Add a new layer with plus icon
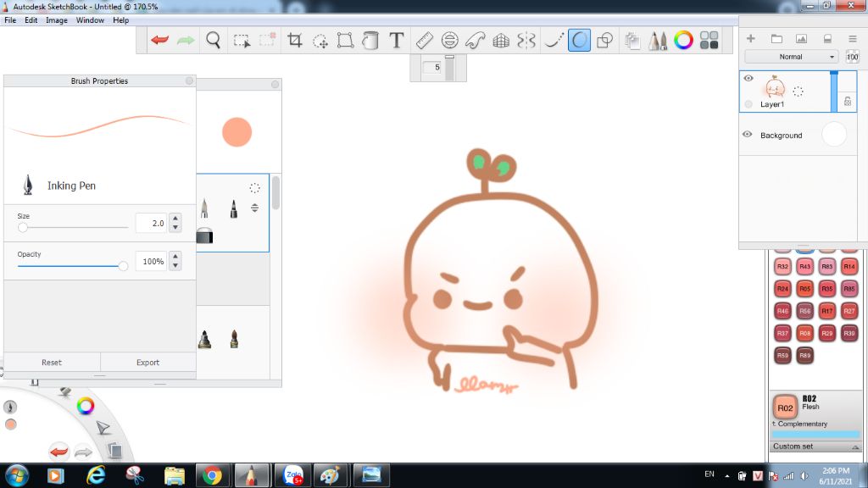Image resolution: width=868 pixels, height=488 pixels. [751, 38]
